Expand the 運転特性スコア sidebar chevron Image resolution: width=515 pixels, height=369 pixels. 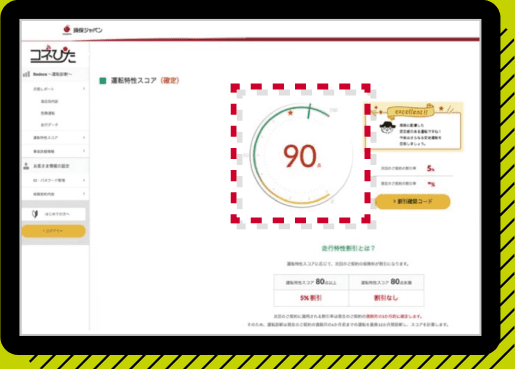tap(84, 137)
